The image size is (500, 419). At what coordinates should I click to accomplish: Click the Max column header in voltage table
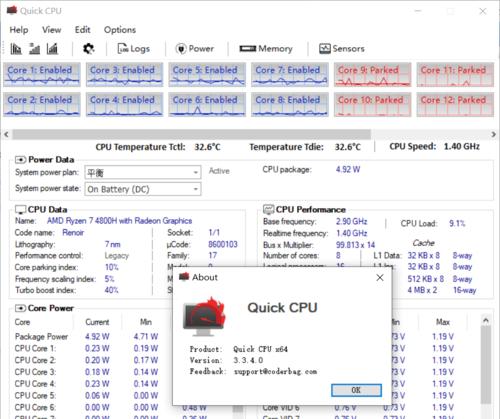(443, 322)
